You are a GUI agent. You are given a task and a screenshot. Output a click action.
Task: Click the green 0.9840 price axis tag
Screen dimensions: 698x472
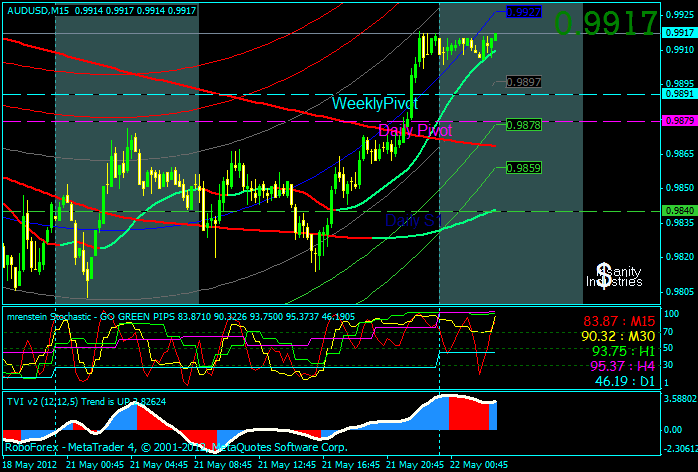(x=678, y=210)
